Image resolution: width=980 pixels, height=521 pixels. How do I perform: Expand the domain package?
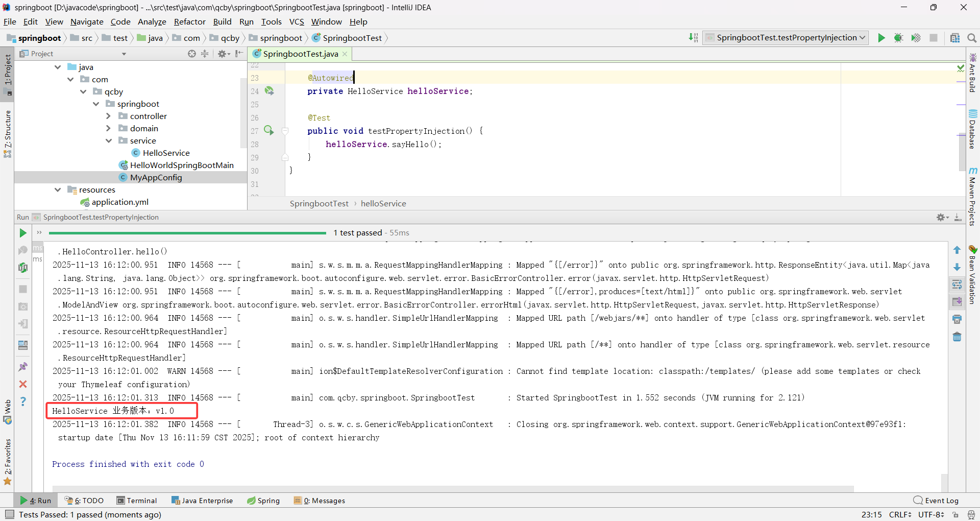[108, 128]
